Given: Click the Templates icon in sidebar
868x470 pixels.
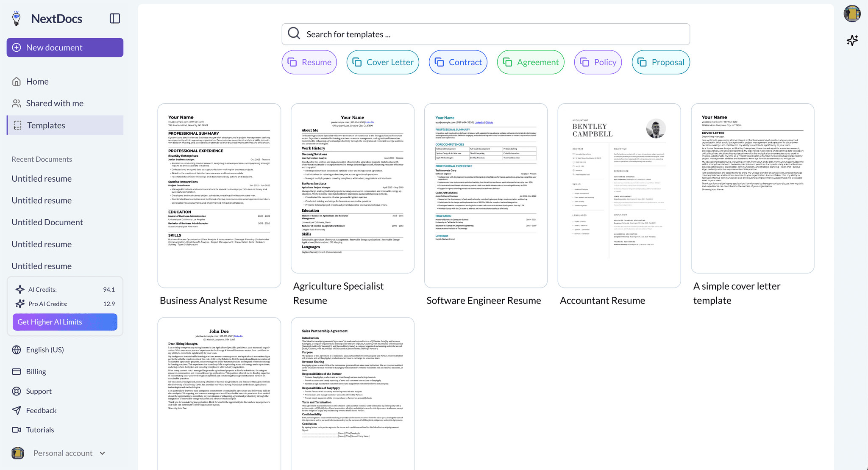Looking at the screenshot, I should pos(17,125).
